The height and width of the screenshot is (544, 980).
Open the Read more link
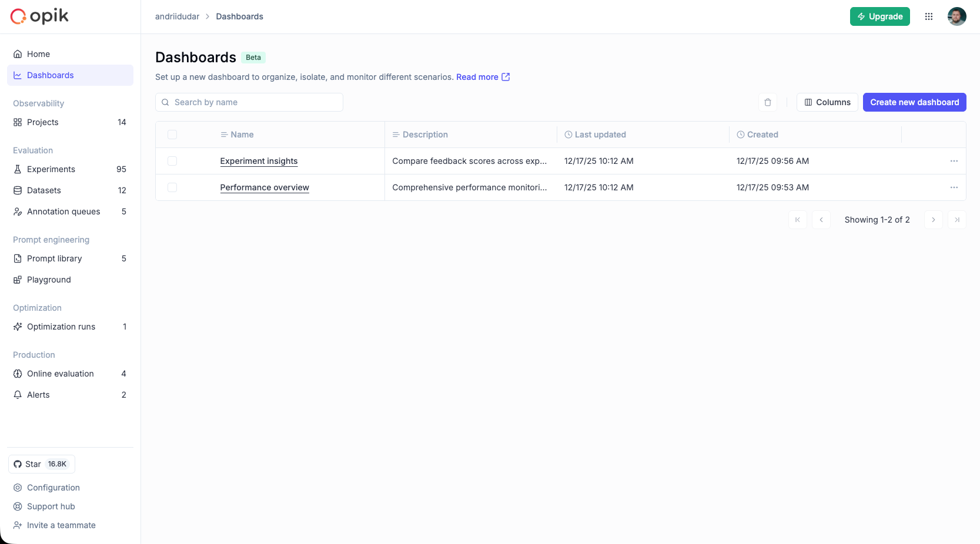[478, 77]
